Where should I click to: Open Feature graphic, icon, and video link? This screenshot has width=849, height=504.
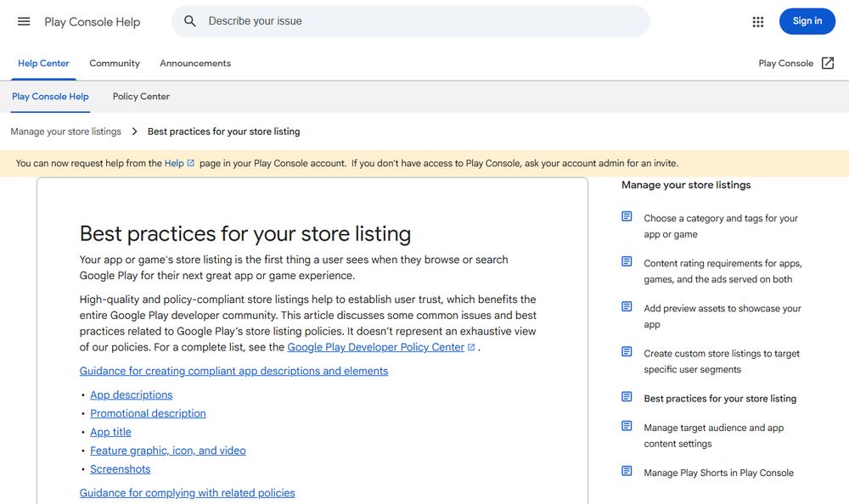click(x=168, y=451)
